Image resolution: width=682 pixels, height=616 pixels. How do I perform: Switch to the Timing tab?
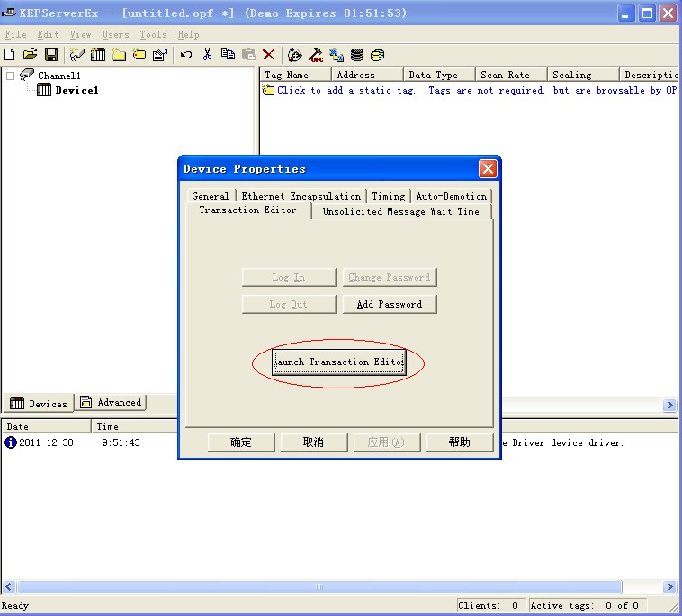click(x=388, y=196)
